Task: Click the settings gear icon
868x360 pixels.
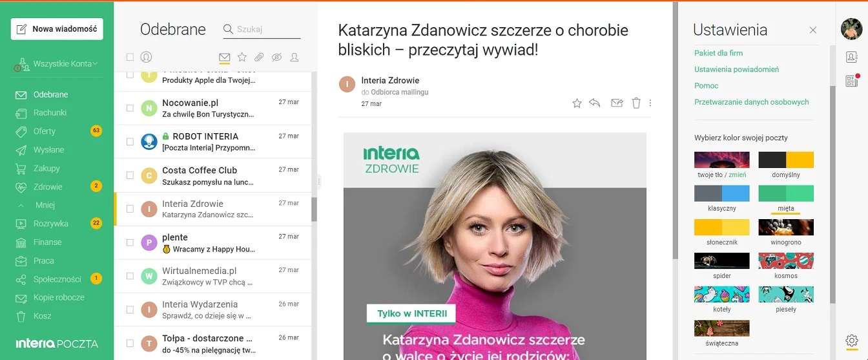Action: click(x=851, y=340)
